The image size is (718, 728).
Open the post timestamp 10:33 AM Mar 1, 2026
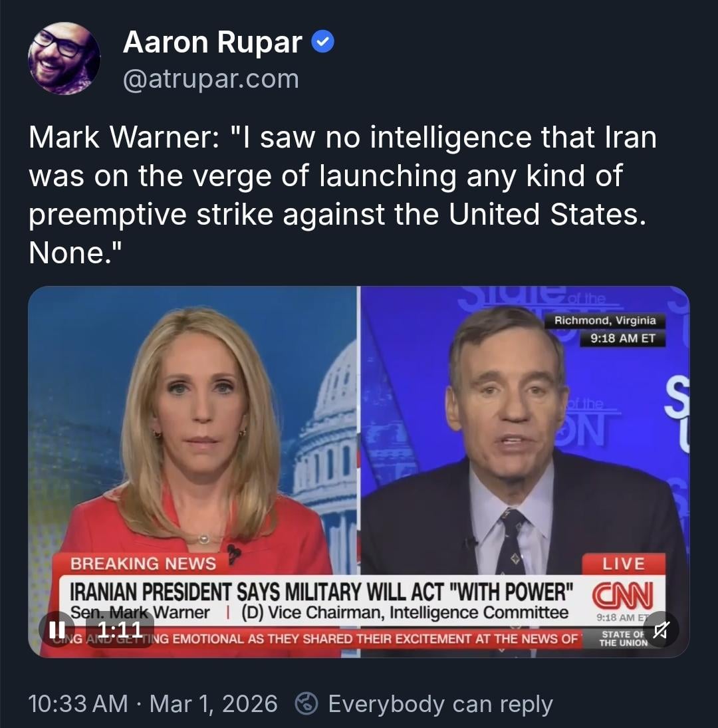pyautogui.click(x=153, y=703)
